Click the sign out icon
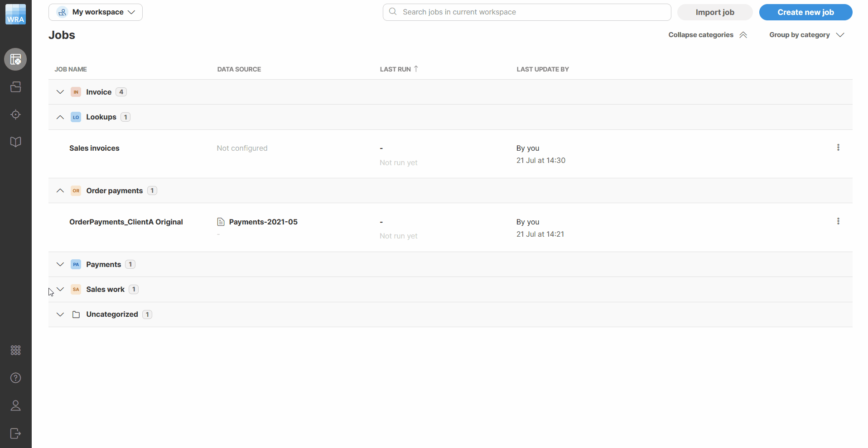 click(15, 434)
